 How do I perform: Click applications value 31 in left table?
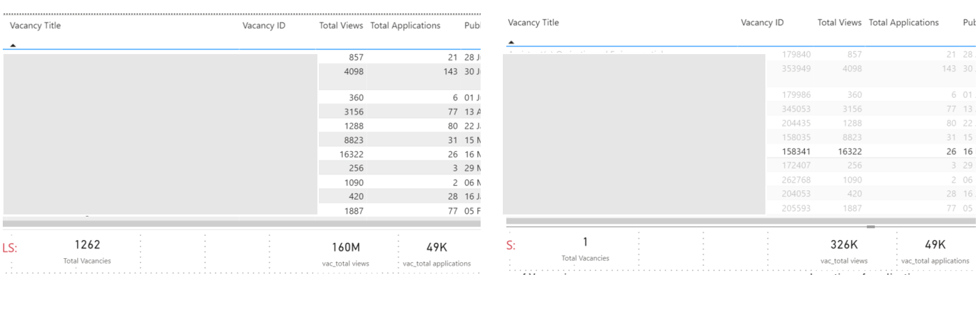453,140
